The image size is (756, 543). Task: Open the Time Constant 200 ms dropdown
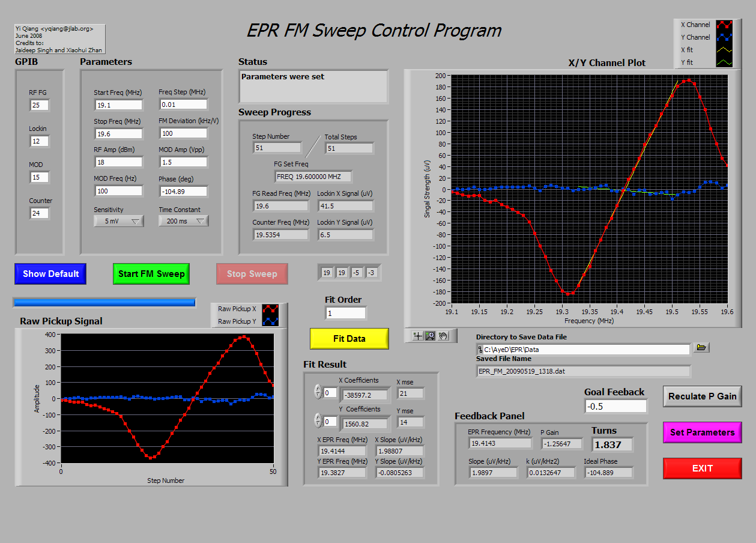[184, 221]
